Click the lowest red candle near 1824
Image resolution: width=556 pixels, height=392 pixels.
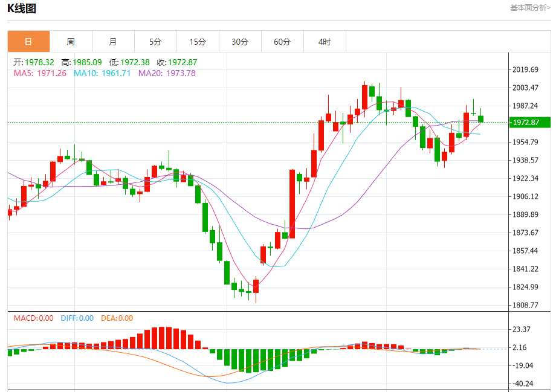[x=256, y=286]
